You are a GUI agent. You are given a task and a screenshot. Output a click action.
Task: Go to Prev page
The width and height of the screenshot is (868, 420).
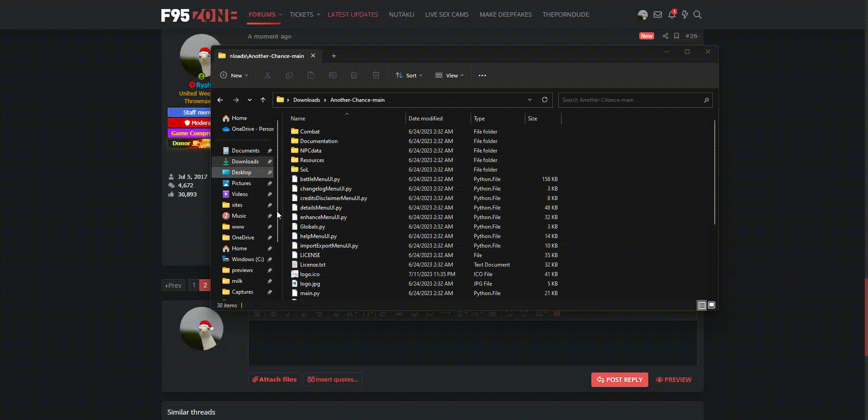(174, 285)
